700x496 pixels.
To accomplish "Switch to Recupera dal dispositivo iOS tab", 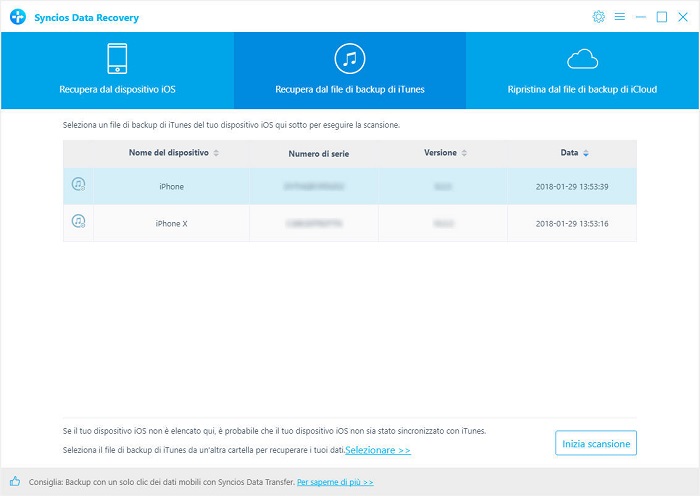I will coord(117,71).
